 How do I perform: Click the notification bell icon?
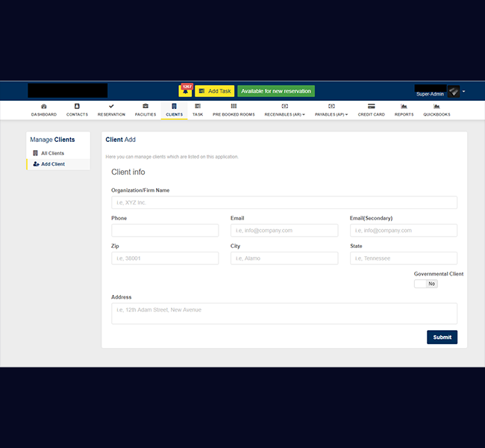coord(185,92)
